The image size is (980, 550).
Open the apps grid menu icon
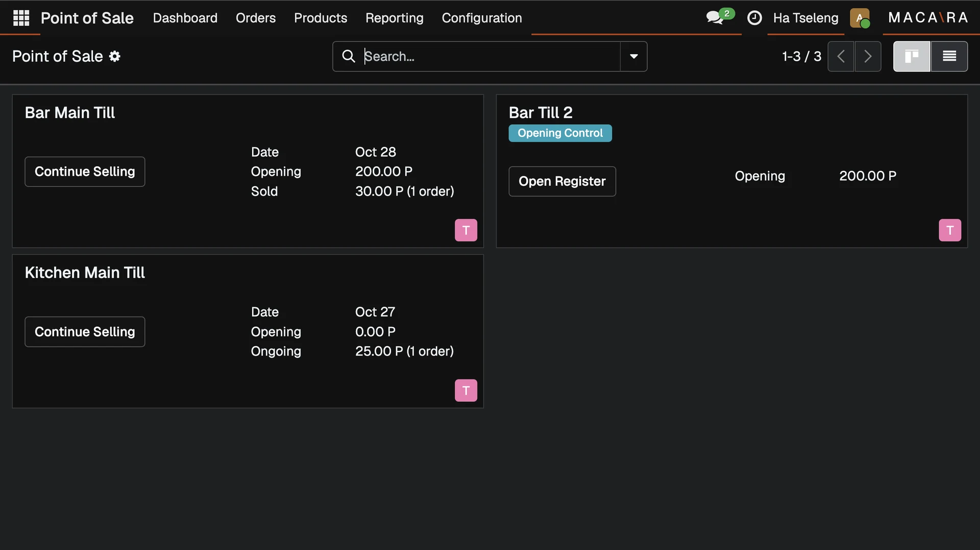(21, 18)
